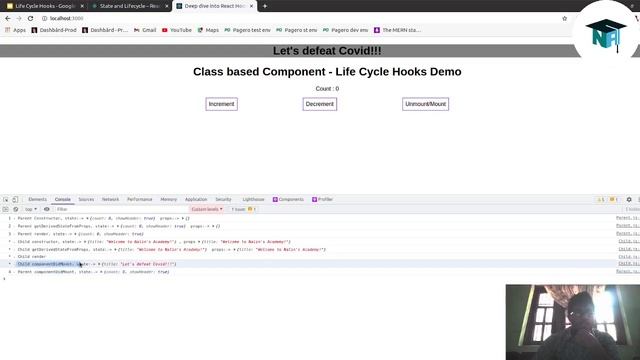The image size is (640, 360).
Task: Open source link of Child render log
Action: 629,256
